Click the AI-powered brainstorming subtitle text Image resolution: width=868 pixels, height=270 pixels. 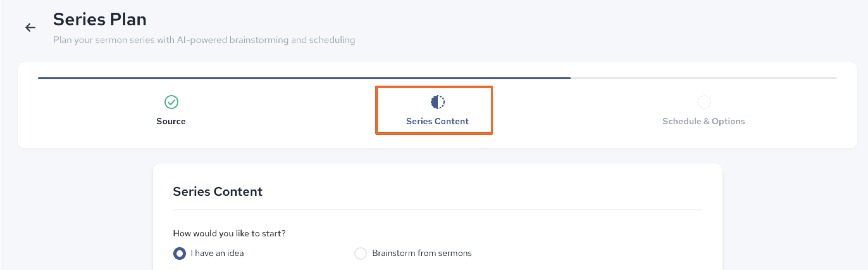coord(204,40)
